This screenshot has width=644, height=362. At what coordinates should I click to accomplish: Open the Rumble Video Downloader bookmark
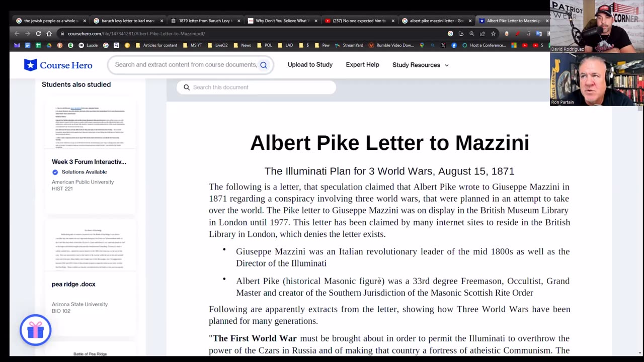point(391,45)
